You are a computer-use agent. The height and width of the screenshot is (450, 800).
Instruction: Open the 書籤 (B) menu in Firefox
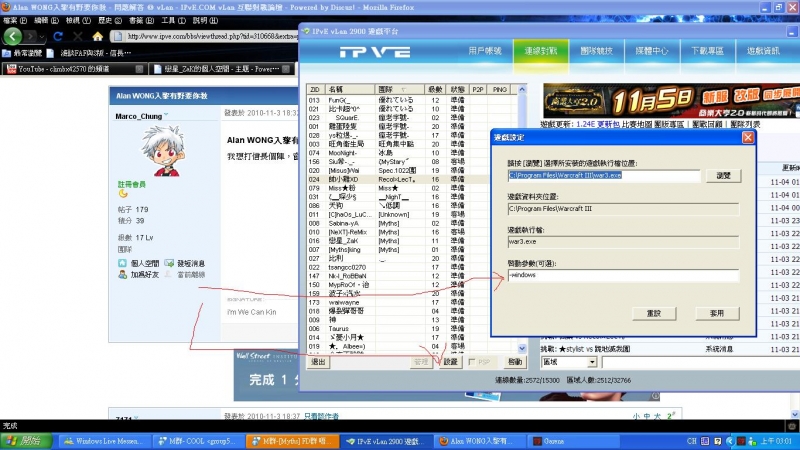(x=141, y=20)
